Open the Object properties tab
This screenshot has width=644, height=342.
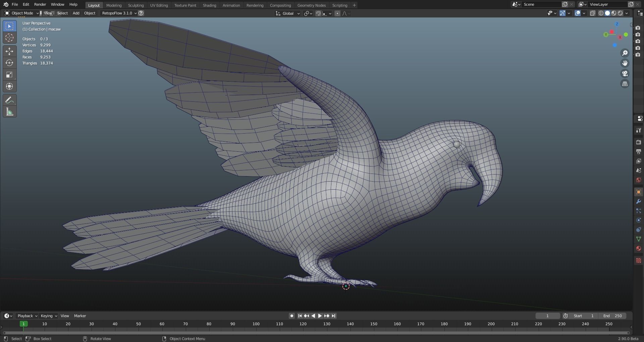coord(639,192)
